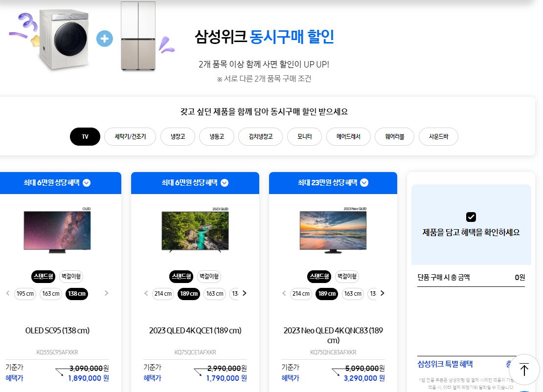The width and height of the screenshot is (543, 392).
Task: Select 스탠드형 for Neo QLED QNC83
Action: [x=319, y=277]
